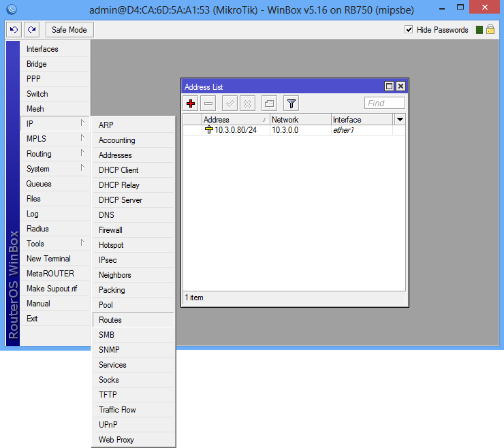Viewport: 504px width, 448px height.
Task: Click the padlock secure-session icon
Action: click(x=490, y=29)
